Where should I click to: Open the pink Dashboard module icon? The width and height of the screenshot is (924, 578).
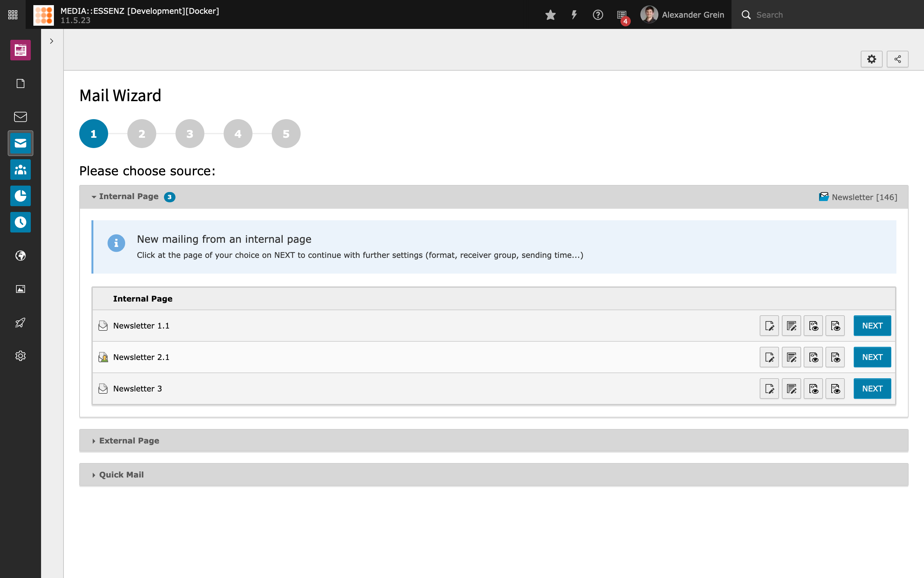[x=21, y=50]
